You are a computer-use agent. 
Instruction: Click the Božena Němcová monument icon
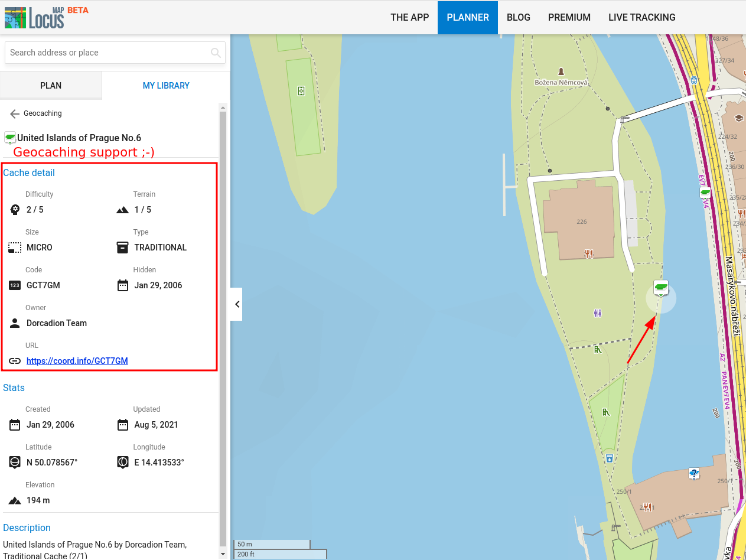[561, 71]
